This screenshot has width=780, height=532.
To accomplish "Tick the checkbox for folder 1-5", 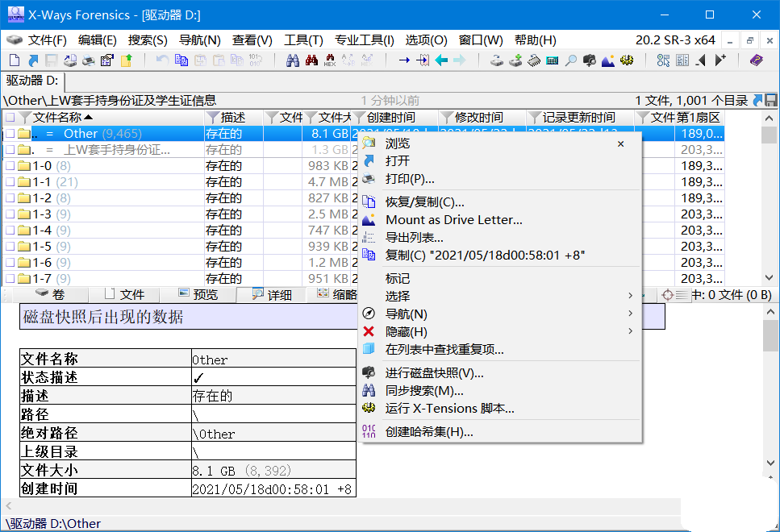I will point(10,246).
